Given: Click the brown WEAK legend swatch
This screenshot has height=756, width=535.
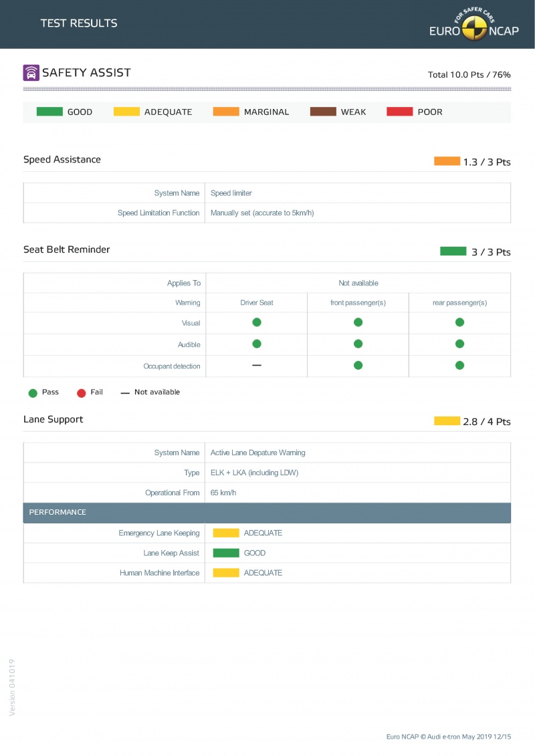Looking at the screenshot, I should (323, 112).
